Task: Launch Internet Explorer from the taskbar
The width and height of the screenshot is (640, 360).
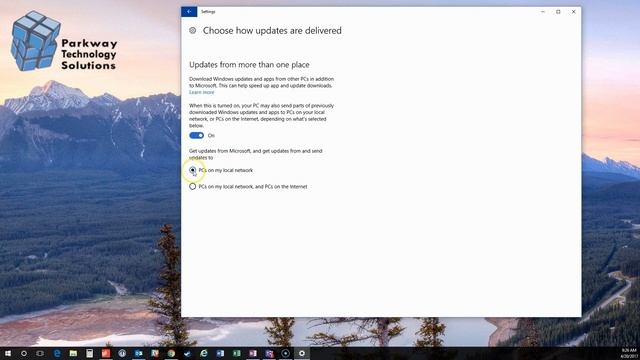Action: 204,353
